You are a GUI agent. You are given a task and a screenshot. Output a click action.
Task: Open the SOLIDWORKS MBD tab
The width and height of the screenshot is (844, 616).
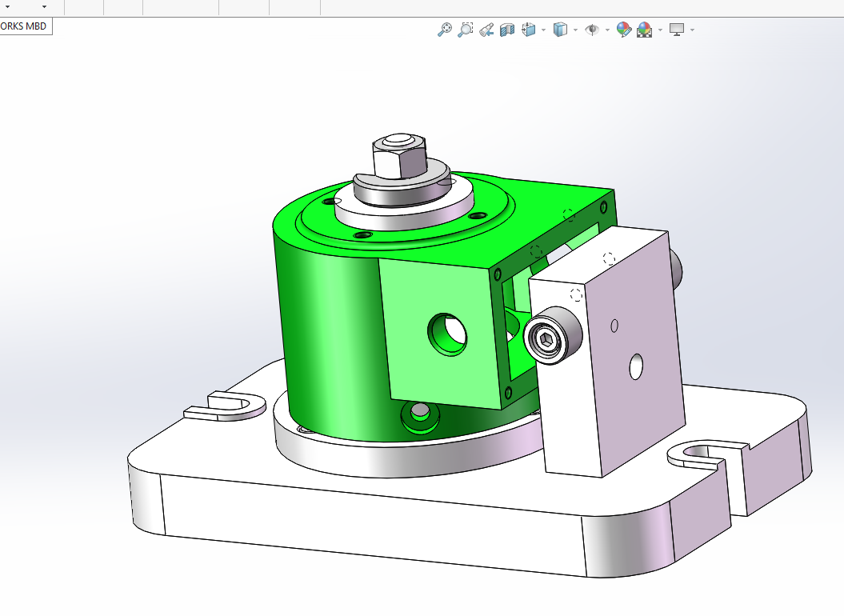click(x=26, y=26)
